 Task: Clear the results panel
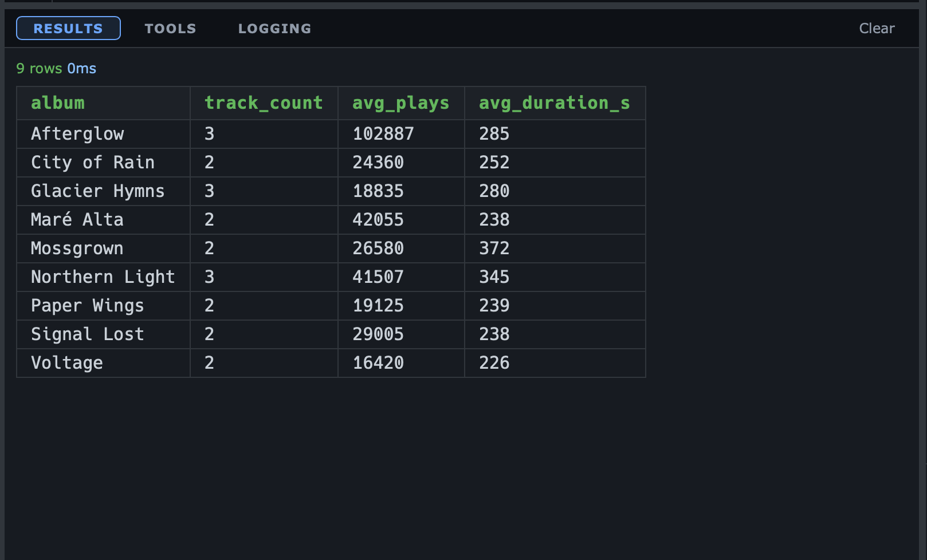click(x=877, y=28)
